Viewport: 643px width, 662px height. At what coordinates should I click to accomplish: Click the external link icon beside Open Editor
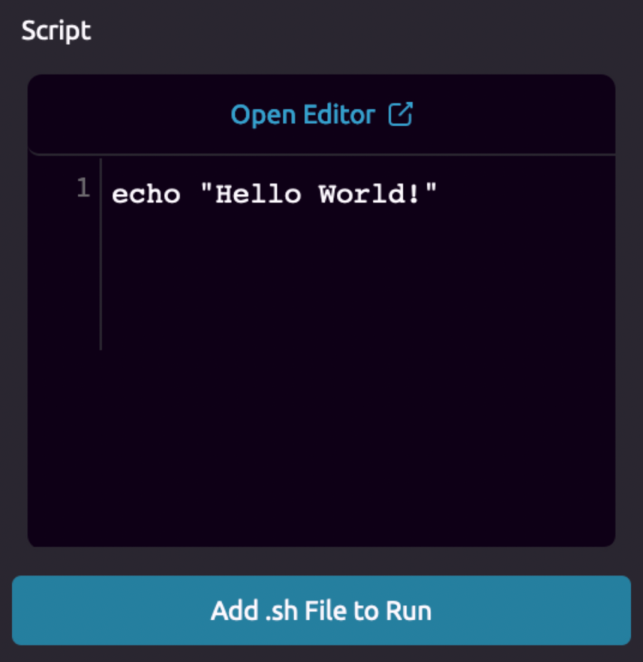tap(400, 115)
